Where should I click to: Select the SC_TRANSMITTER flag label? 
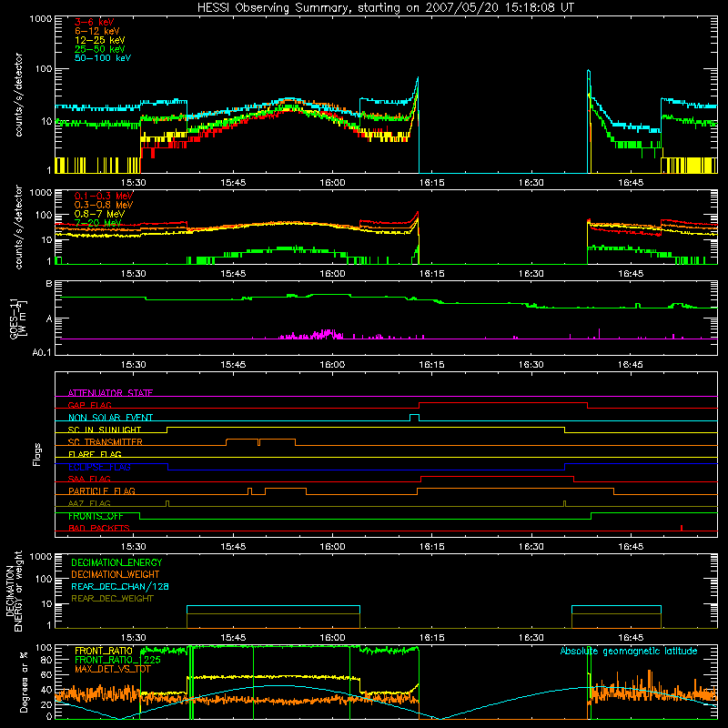tap(105, 442)
